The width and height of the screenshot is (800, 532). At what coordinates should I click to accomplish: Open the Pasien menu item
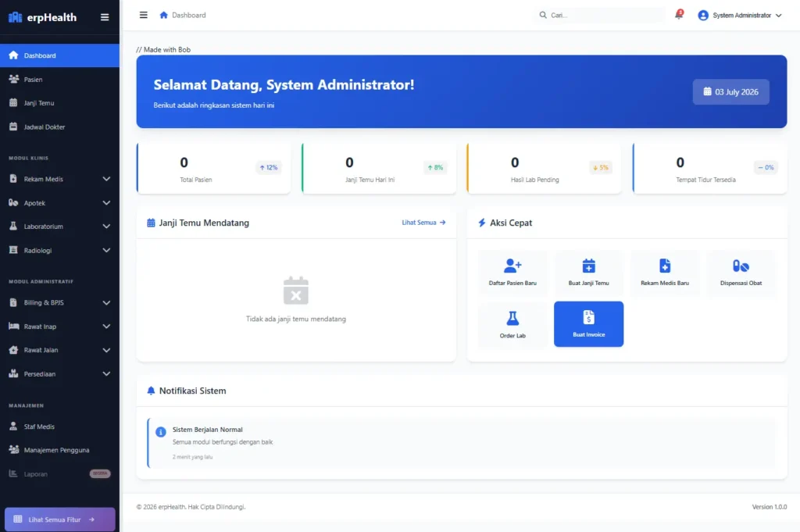click(x=59, y=79)
